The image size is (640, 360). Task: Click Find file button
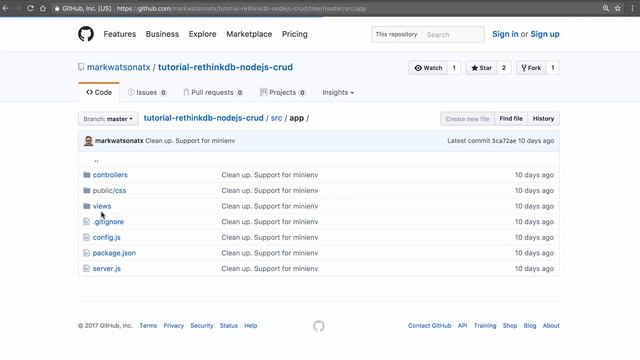(511, 119)
